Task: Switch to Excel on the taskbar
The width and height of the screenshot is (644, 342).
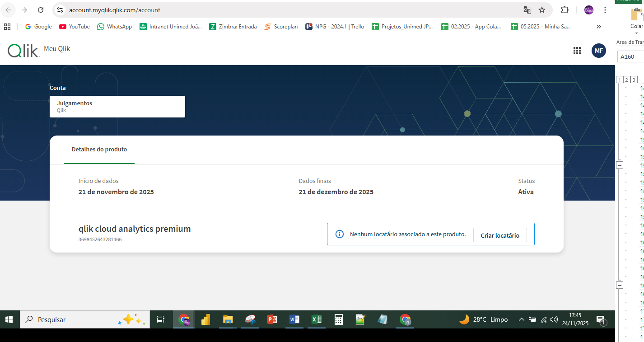Action: point(317,319)
